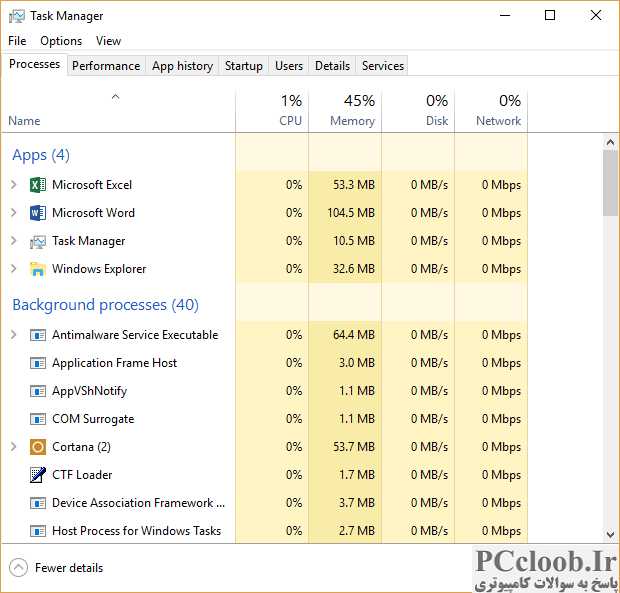Click the Device Association Framework icon
This screenshot has height=593, width=620.
38,503
